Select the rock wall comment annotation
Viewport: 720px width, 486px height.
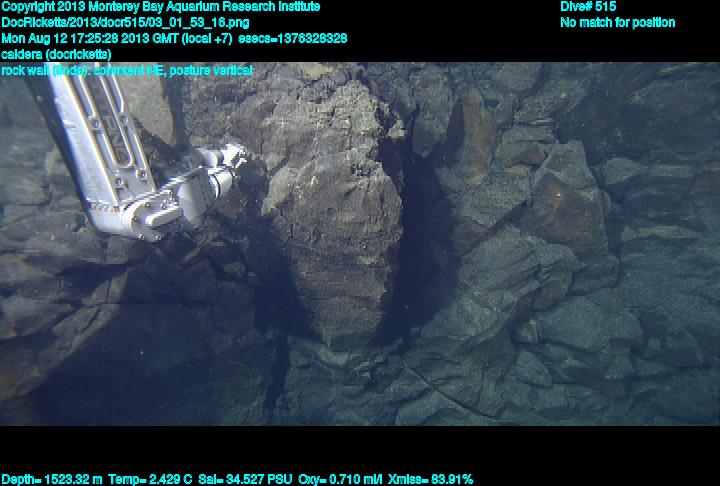(126, 70)
